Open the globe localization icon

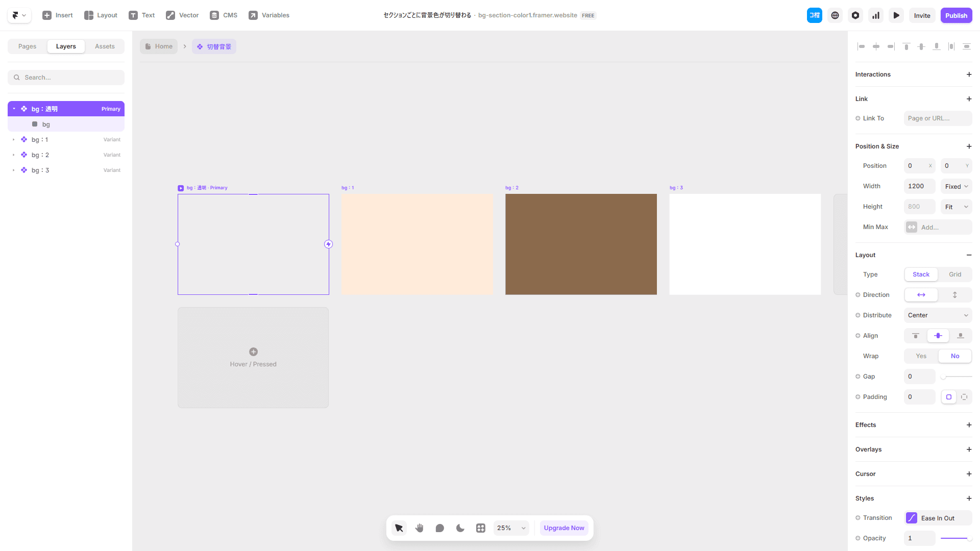(835, 15)
